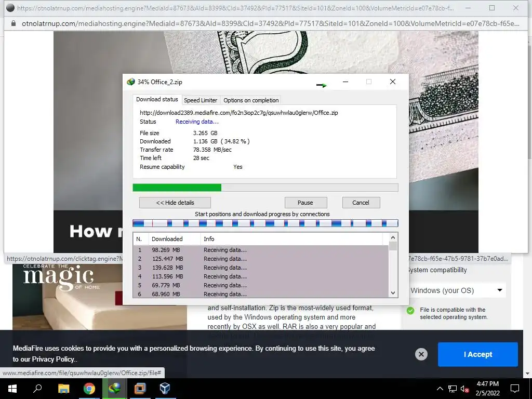Open the notification center icon
Screen dimensions: 532x399
point(515,389)
